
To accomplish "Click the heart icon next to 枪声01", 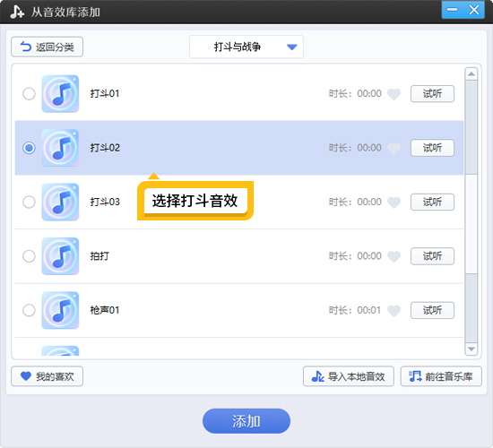I will [394, 310].
